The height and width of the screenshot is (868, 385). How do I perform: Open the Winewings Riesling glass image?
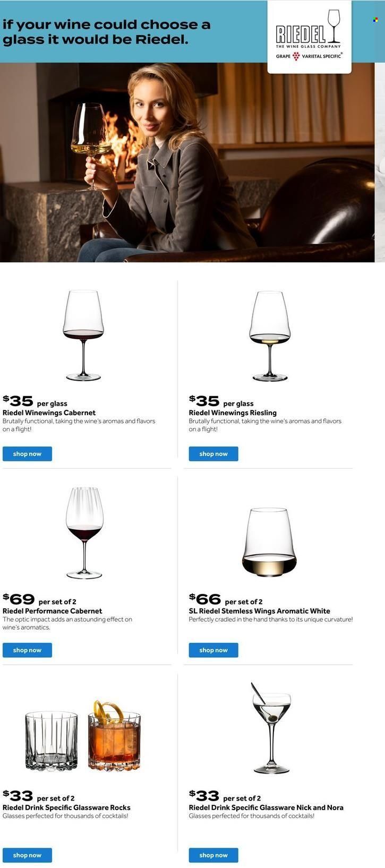pos(270,336)
